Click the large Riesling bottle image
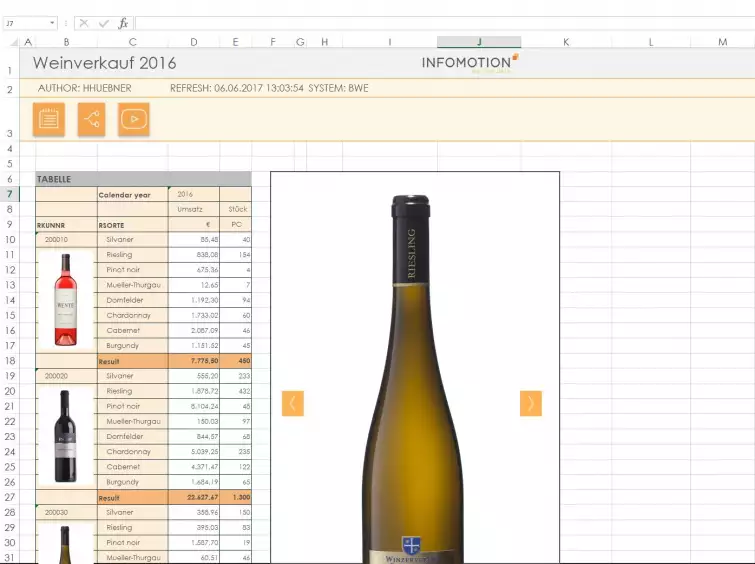 412,380
